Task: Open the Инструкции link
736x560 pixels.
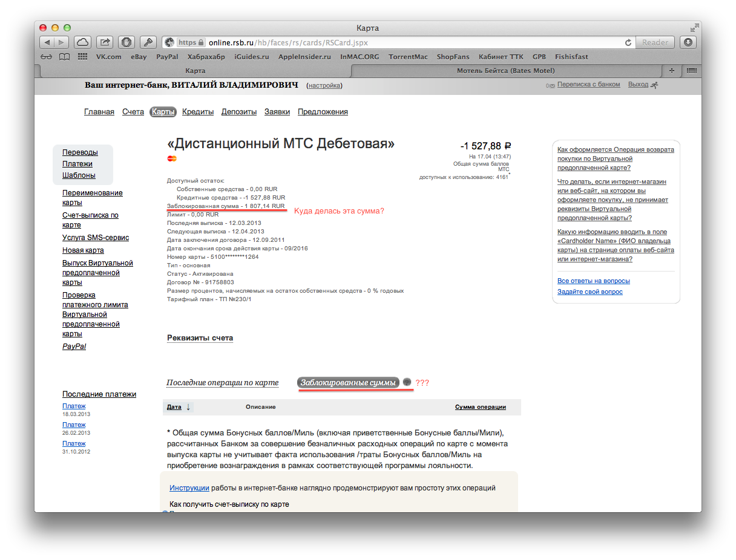Action: point(189,488)
